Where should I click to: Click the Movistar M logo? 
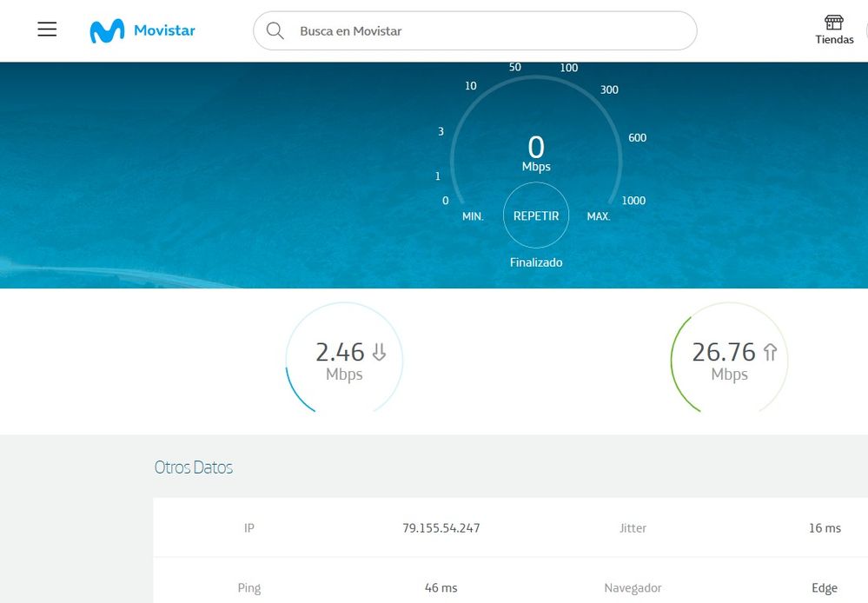107,31
